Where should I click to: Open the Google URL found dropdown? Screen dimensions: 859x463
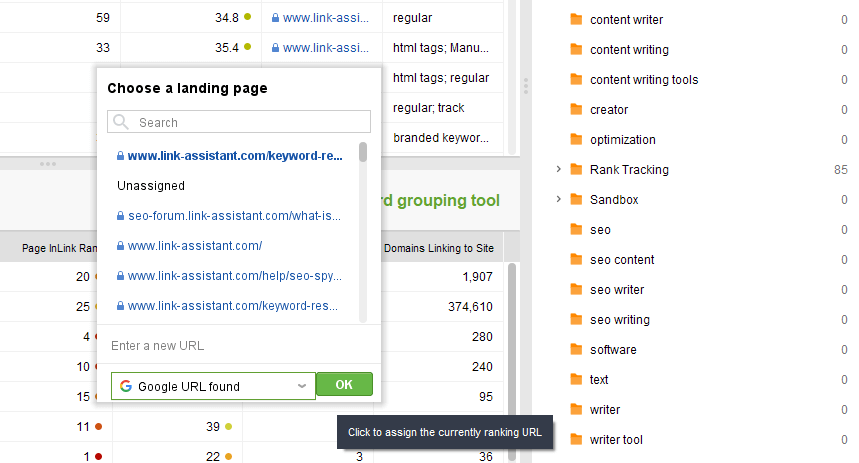(213, 386)
